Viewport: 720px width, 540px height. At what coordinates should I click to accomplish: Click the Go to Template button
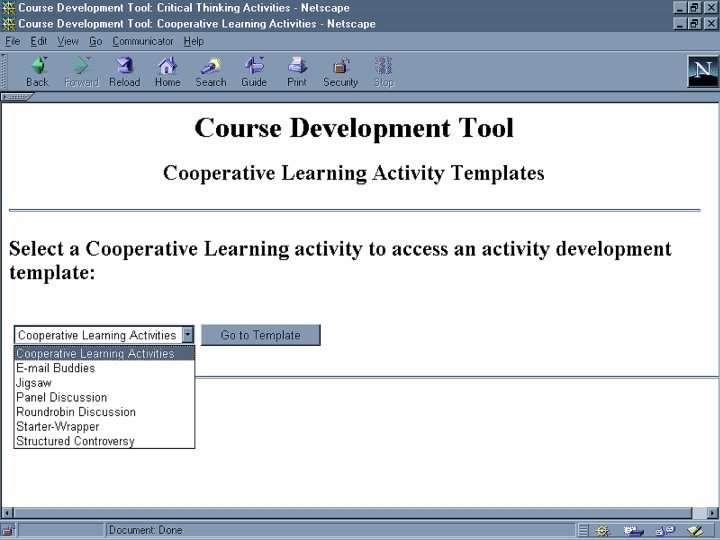click(x=261, y=335)
